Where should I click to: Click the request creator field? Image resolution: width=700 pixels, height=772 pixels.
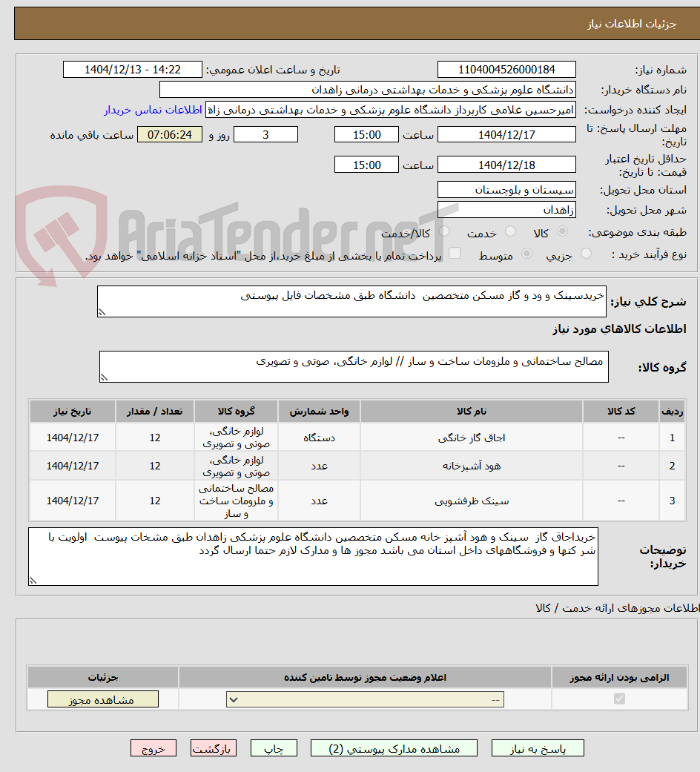[x=390, y=110]
